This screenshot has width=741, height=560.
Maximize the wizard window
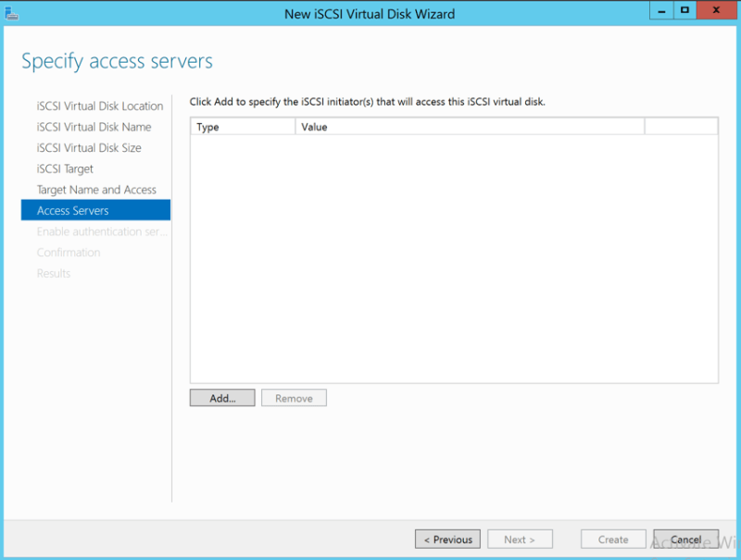[685, 10]
